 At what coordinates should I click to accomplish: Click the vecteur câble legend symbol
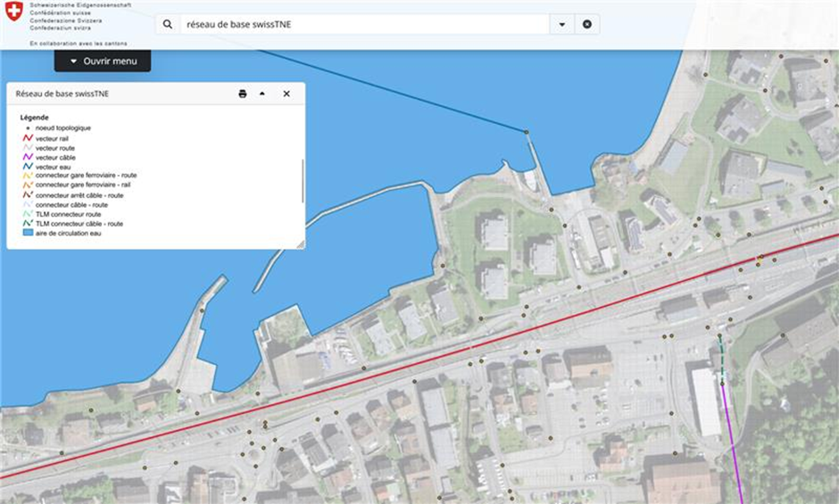coord(28,157)
